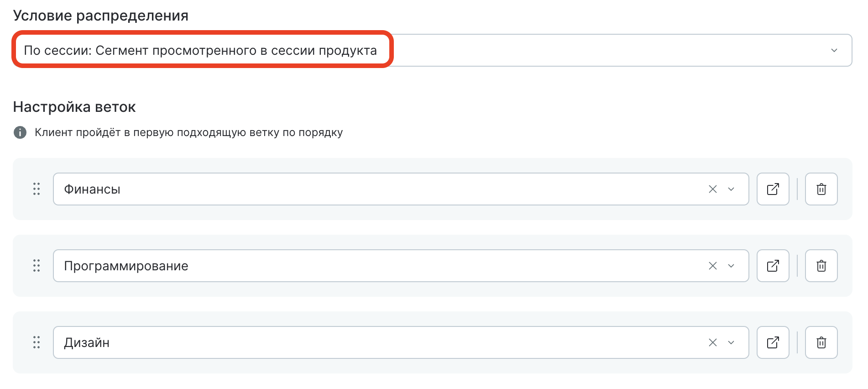
Task: Expand the Финансы segment dropdown
Action: [731, 189]
